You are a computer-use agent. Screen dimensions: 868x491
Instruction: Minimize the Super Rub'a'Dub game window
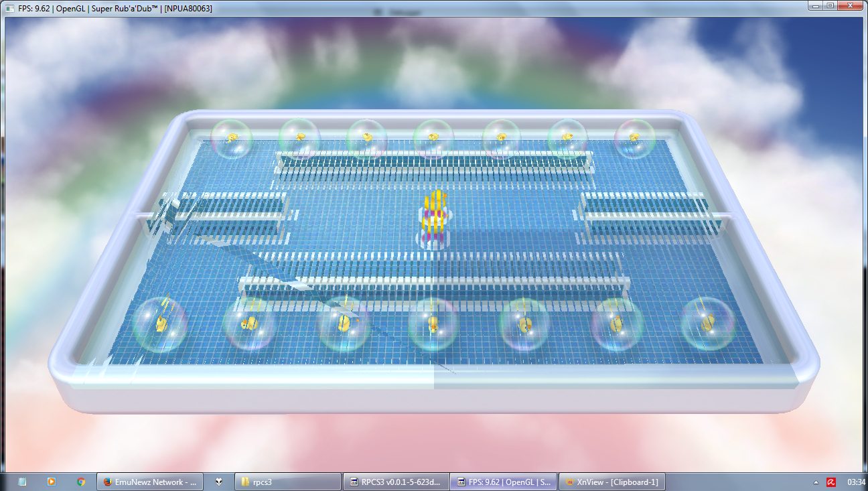(814, 5)
